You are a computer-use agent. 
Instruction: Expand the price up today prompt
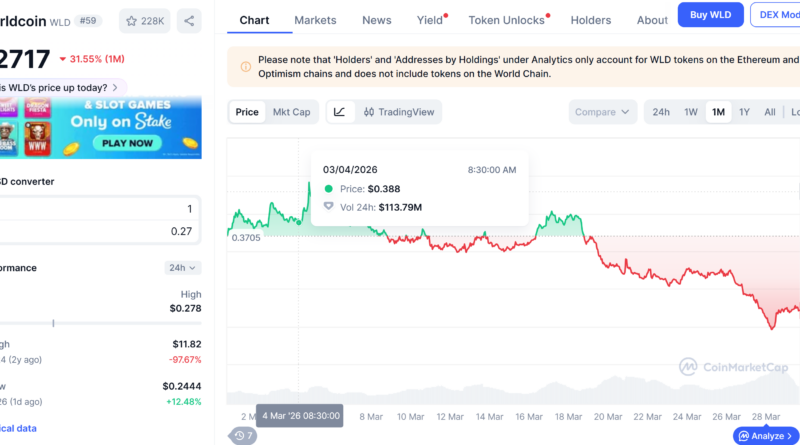[63, 87]
